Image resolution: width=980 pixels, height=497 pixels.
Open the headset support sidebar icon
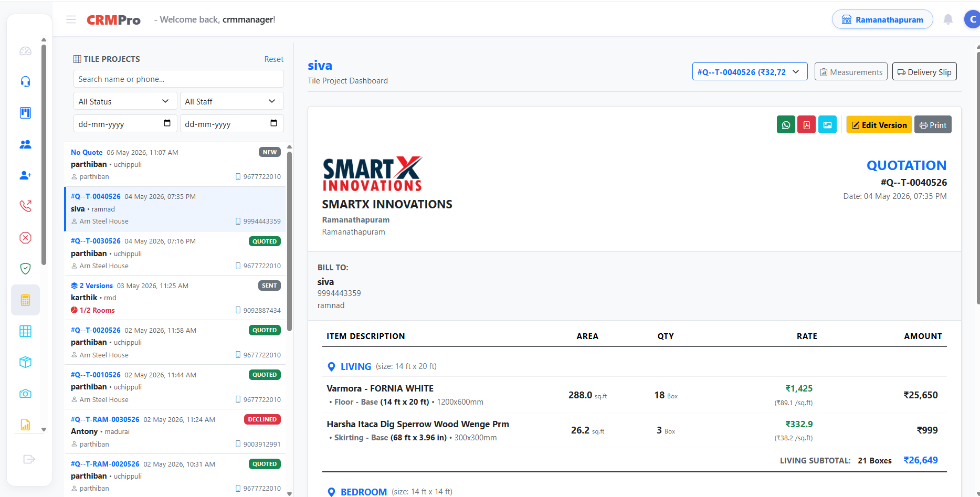25,81
